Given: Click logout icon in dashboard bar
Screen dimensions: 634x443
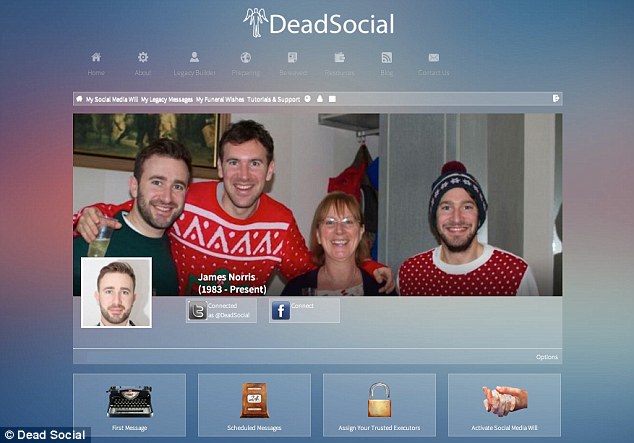Looking at the screenshot, I should coord(556,98).
